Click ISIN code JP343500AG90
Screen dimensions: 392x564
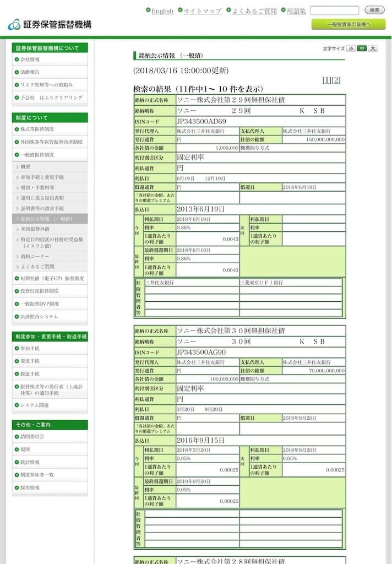pyautogui.click(x=202, y=352)
